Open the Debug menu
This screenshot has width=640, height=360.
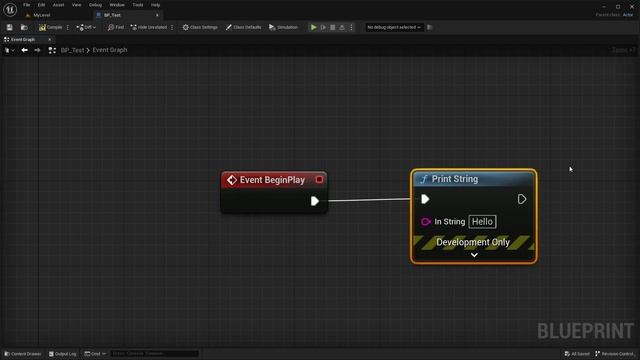95,5
